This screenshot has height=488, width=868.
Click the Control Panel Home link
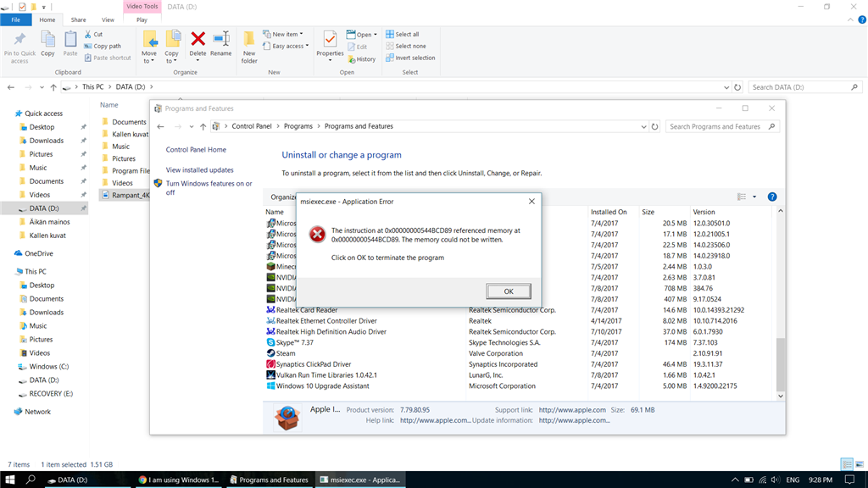tap(196, 149)
